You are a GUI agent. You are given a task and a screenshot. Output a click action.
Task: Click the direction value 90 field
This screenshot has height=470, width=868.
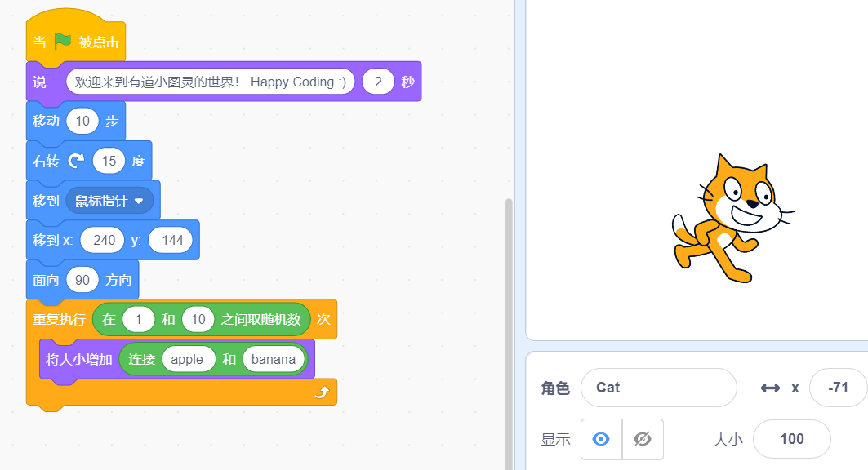82,281
